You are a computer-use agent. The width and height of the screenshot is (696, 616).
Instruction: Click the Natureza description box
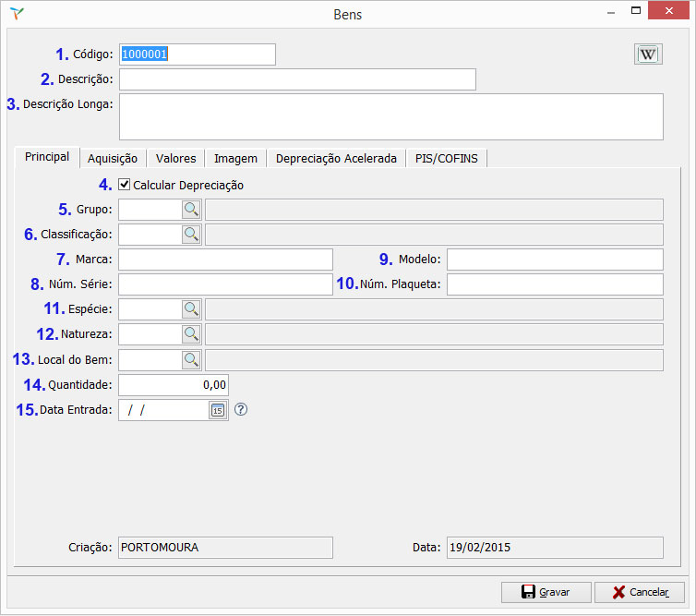pos(434,334)
